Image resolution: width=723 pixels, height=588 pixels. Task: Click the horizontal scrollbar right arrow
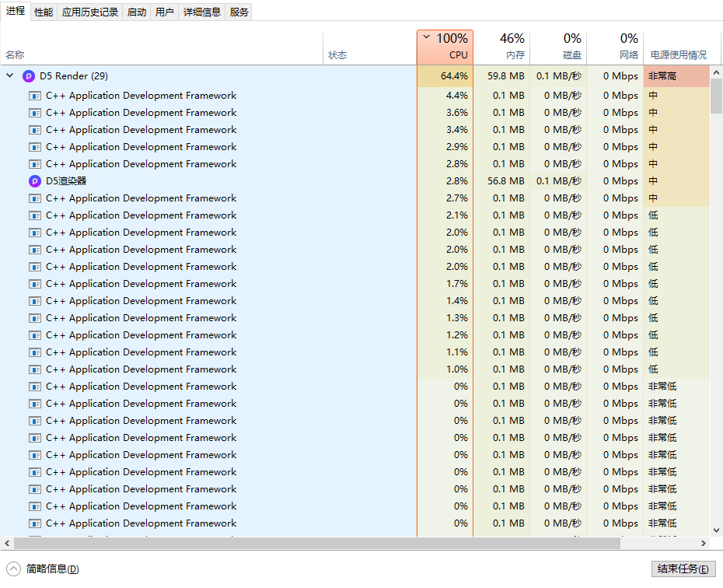tap(703, 543)
